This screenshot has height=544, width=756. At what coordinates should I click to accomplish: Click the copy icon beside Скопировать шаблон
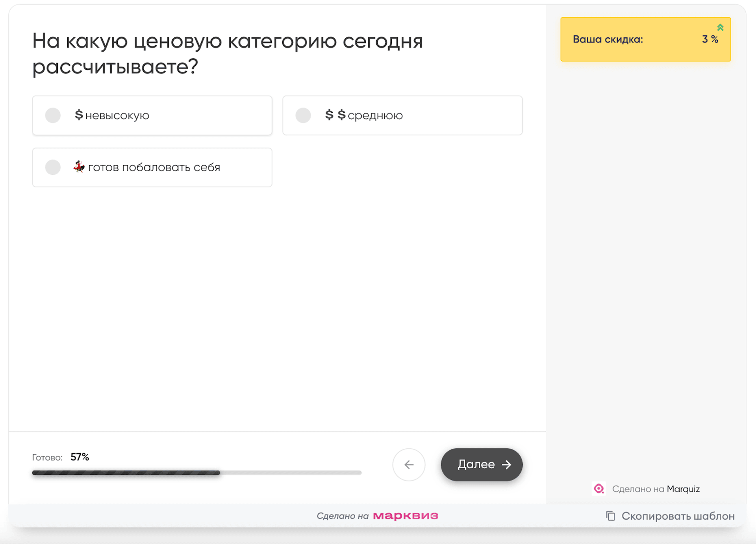point(610,516)
